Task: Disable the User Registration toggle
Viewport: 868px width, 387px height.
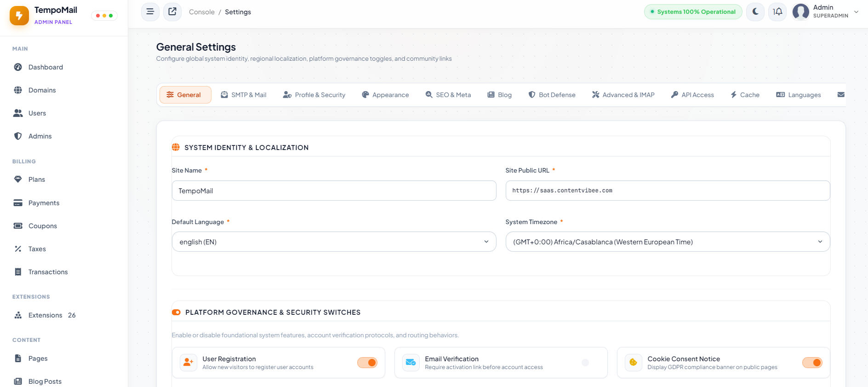Action: point(367,363)
